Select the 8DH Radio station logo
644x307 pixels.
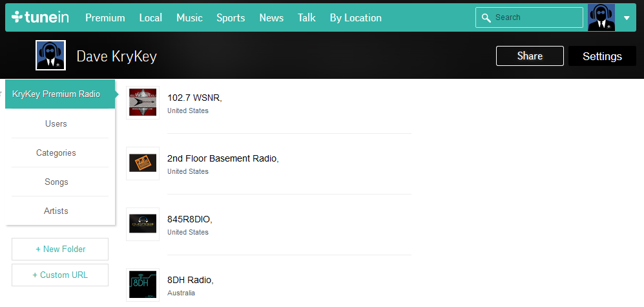pos(143,285)
